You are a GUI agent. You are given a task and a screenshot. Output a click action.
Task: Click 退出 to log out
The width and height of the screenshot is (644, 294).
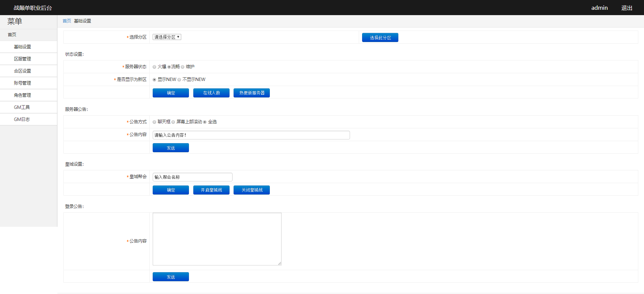pos(627,8)
